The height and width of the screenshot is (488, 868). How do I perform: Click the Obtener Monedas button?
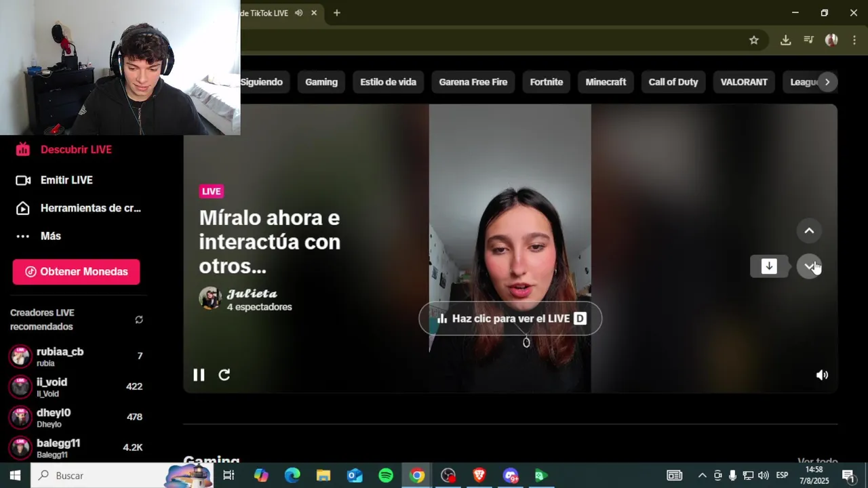[76, 272]
